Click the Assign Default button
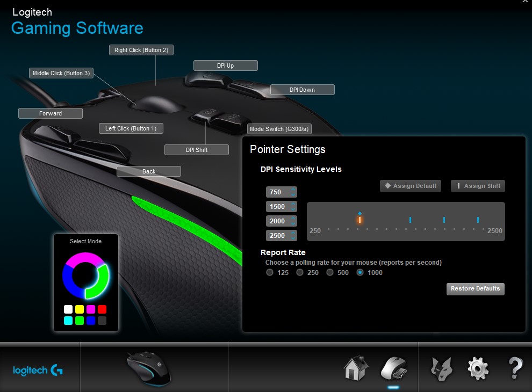The height and width of the screenshot is (392, 532). point(411,186)
